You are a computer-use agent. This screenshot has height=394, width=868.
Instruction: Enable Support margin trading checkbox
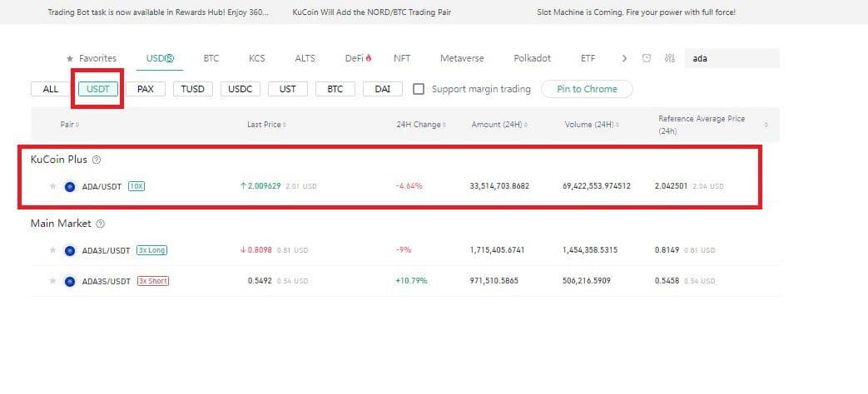tap(419, 89)
